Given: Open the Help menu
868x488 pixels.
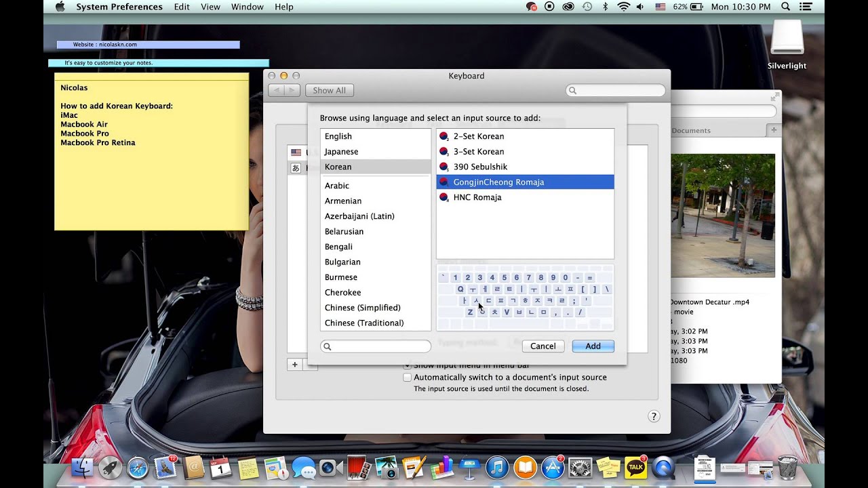Looking at the screenshot, I should 284,7.
